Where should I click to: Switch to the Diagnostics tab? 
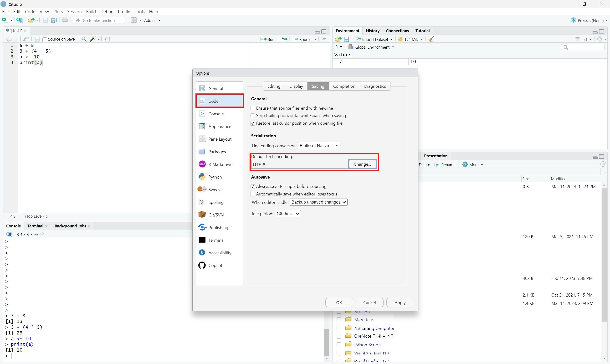pos(374,86)
